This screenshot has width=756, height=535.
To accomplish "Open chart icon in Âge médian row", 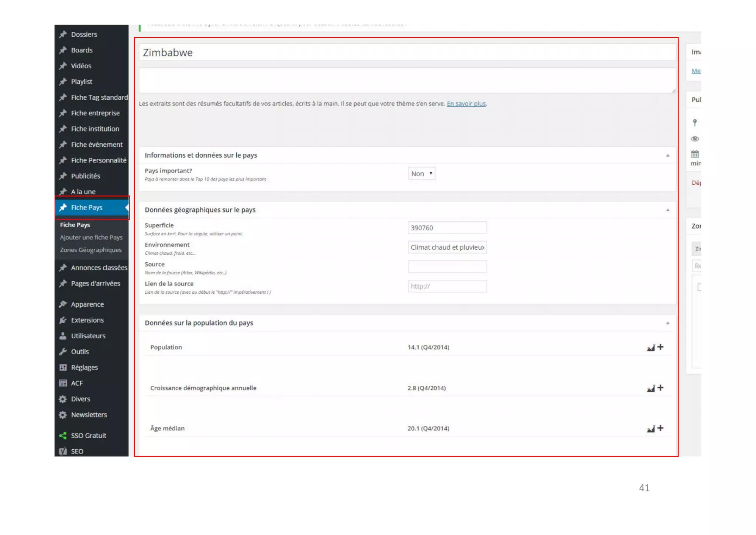I will [x=650, y=429].
